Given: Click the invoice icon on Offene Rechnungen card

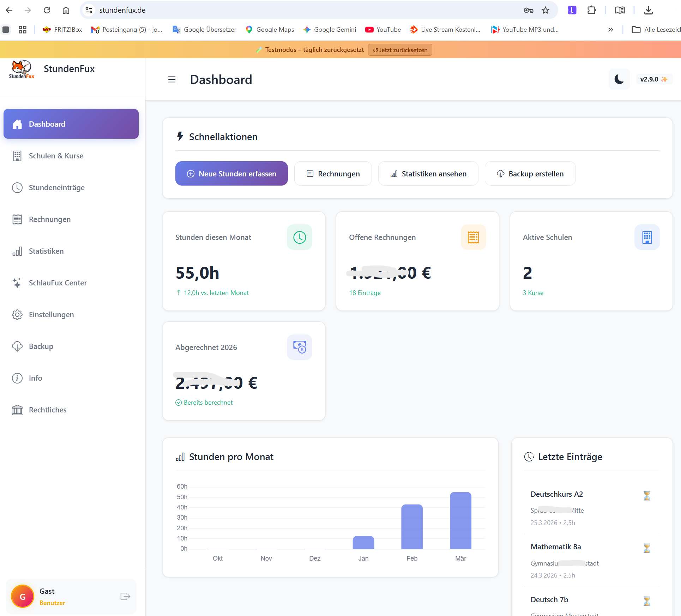Looking at the screenshot, I should point(473,237).
